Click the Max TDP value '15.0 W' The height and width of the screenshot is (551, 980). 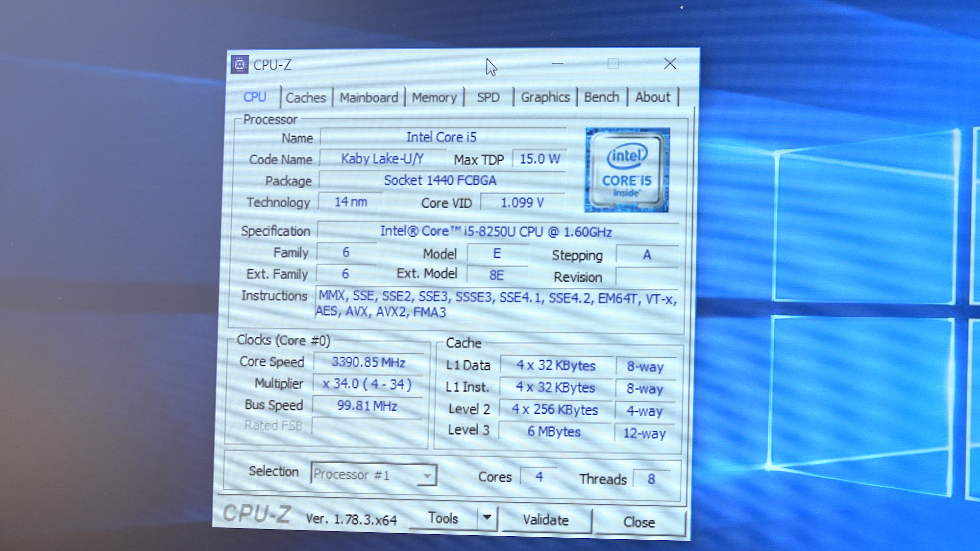coord(539,159)
